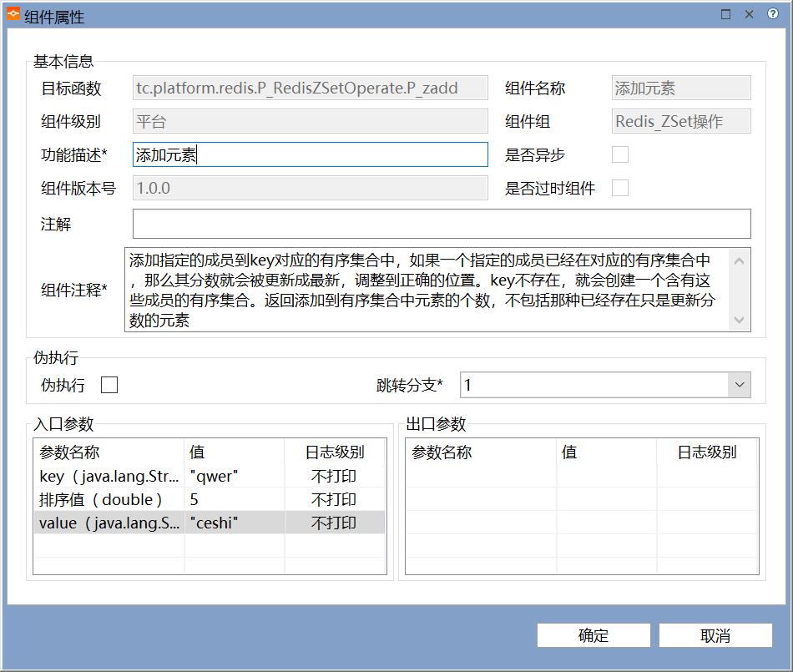Image resolution: width=793 pixels, height=672 pixels.
Task: Click the 组件版本号 field showing 1.0.0
Action: (x=310, y=188)
